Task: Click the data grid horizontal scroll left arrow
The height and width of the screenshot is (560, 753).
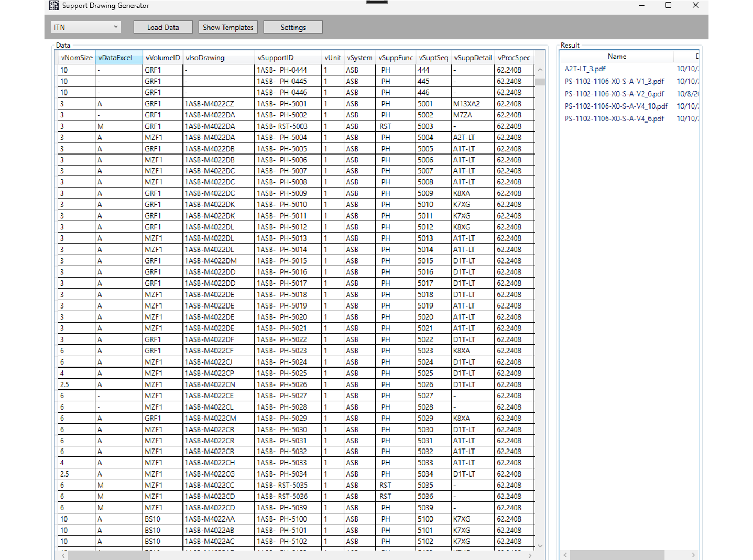Action: pos(63,555)
